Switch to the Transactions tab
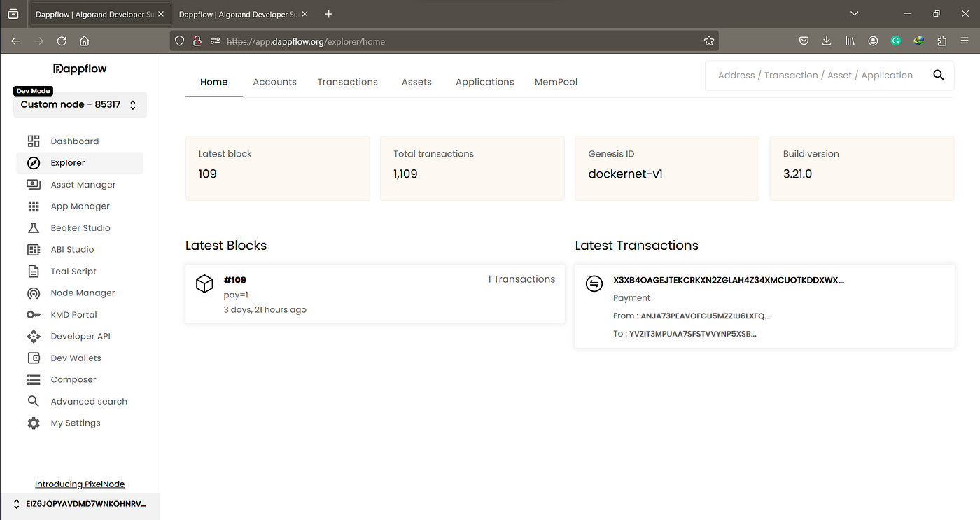980x520 pixels. click(x=347, y=82)
